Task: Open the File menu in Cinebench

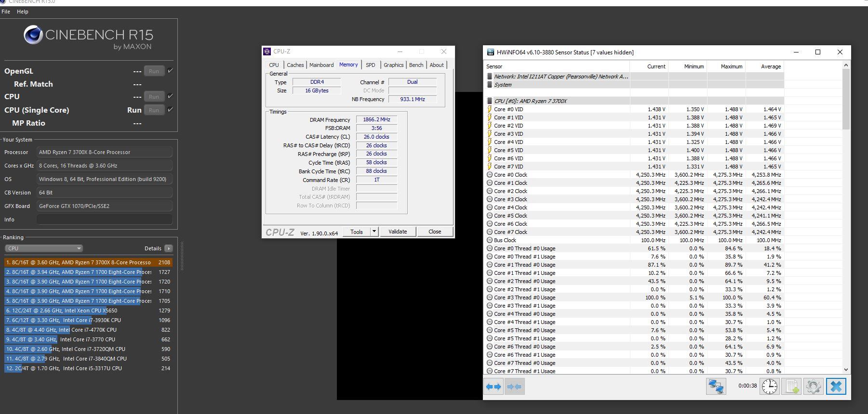Action: [6, 12]
